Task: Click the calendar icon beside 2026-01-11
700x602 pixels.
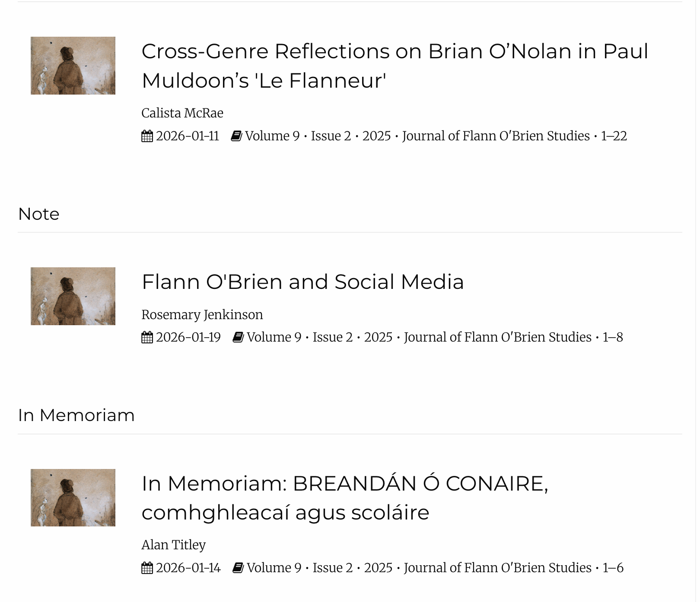Action: pyautogui.click(x=147, y=136)
